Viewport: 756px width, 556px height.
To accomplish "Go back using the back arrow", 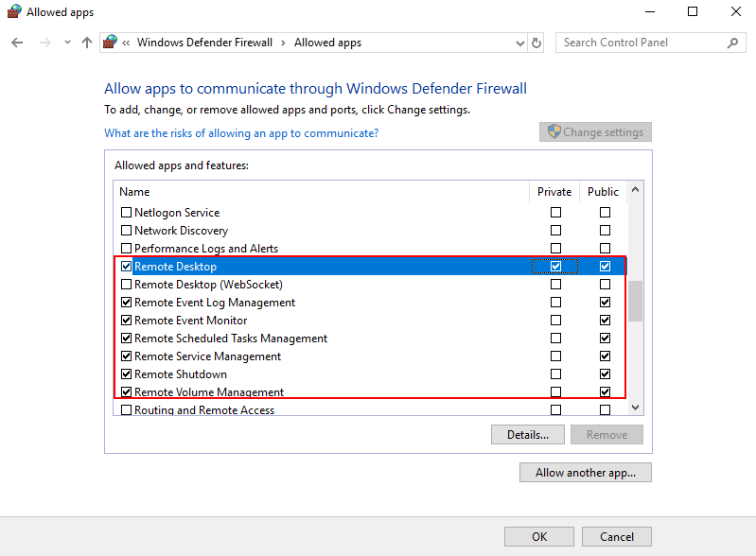I will point(17,43).
